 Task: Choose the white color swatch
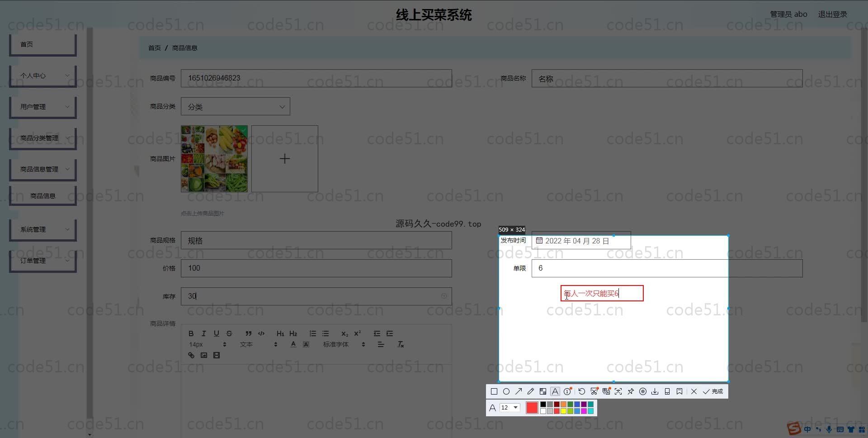click(x=543, y=411)
